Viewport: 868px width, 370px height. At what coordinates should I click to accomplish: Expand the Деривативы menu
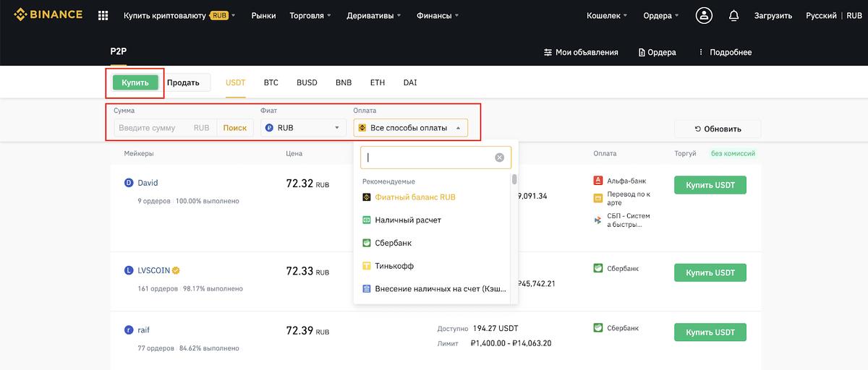pos(373,15)
